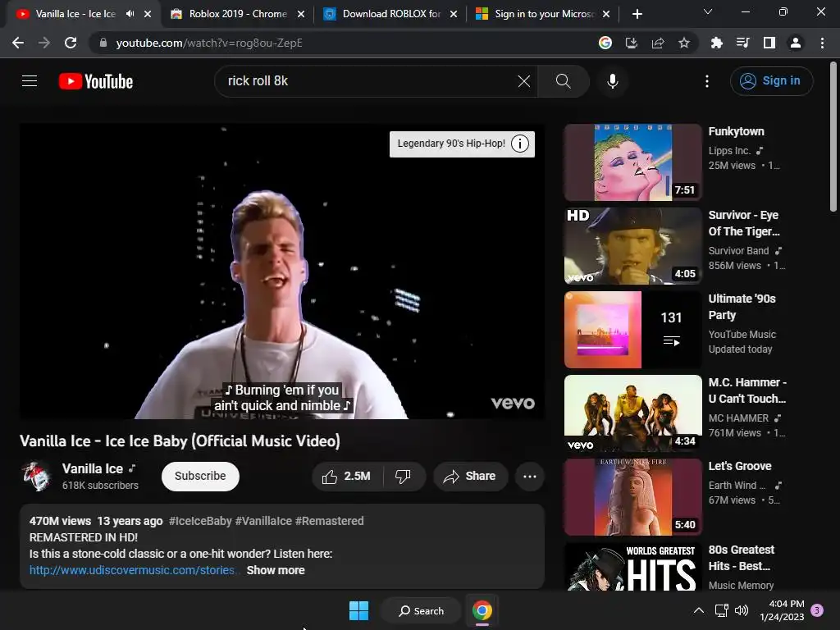Toggle Chrome side panel

(x=769, y=43)
